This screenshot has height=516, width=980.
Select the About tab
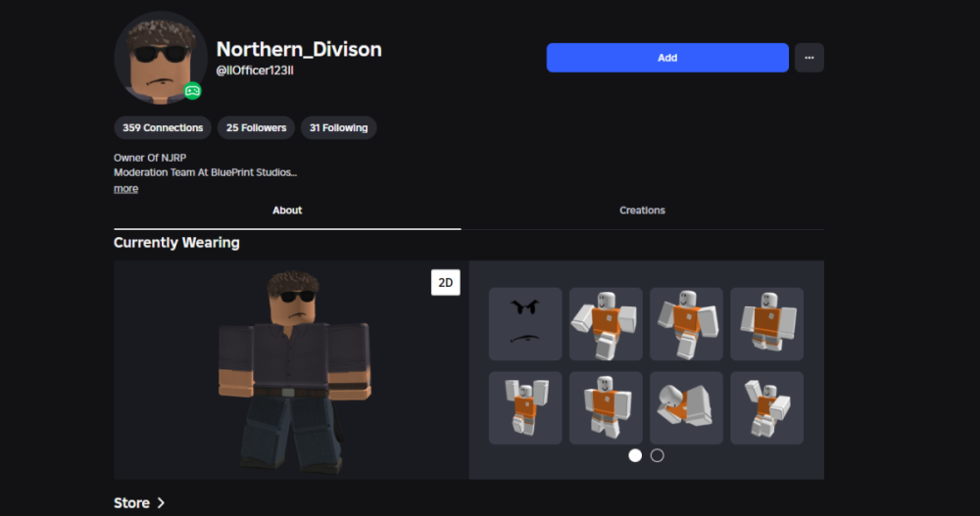(287, 211)
